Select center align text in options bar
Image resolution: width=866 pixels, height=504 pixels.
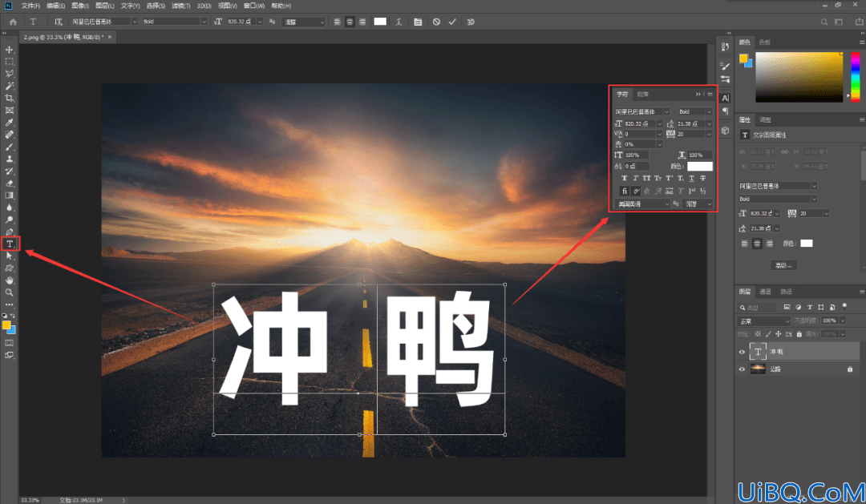350,22
